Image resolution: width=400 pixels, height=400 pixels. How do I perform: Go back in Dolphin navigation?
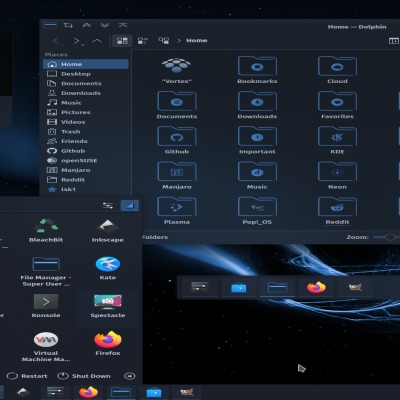coord(55,41)
